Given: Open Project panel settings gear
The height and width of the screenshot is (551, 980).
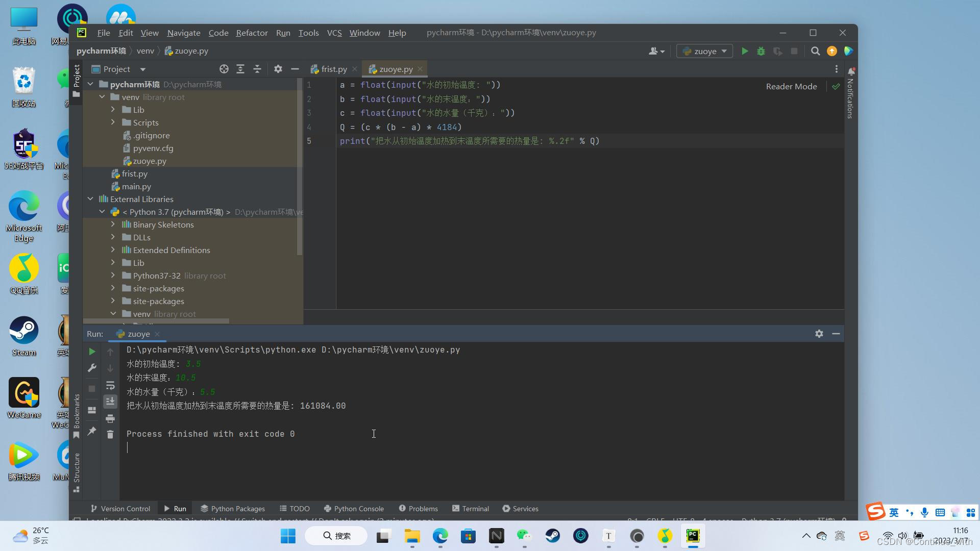Looking at the screenshot, I should pyautogui.click(x=278, y=69).
